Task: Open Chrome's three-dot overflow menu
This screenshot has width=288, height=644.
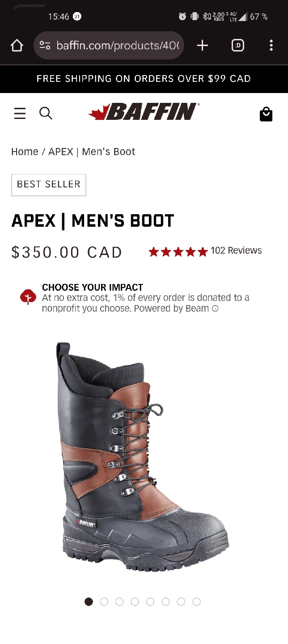Action: click(x=271, y=45)
